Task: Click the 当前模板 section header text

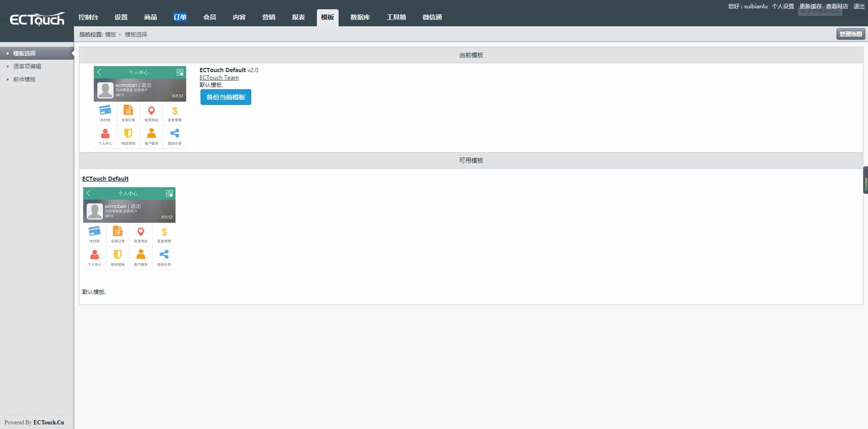Action: click(471, 55)
